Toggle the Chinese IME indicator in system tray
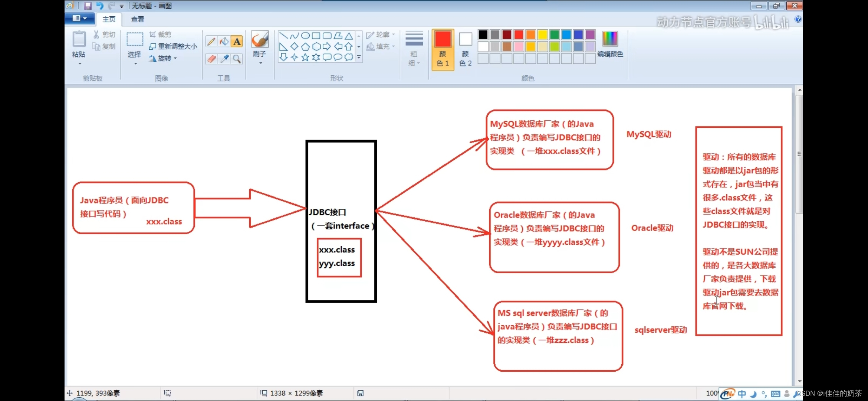 pos(742,393)
